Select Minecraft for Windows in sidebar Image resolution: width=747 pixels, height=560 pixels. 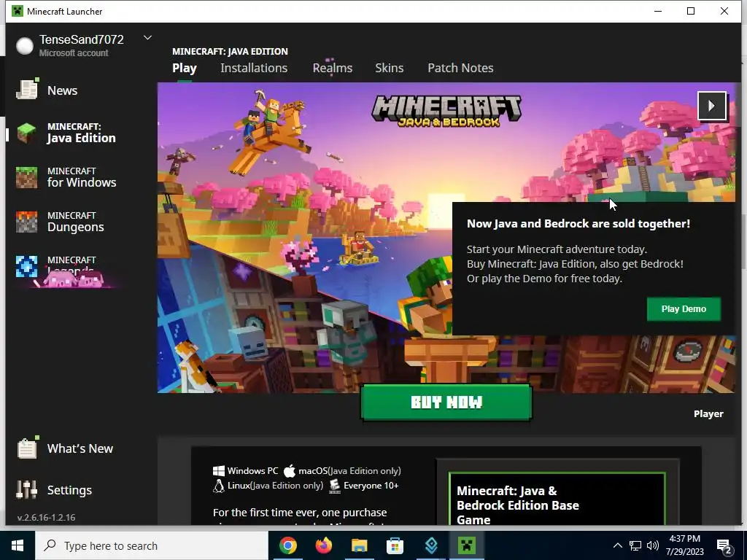(66, 178)
